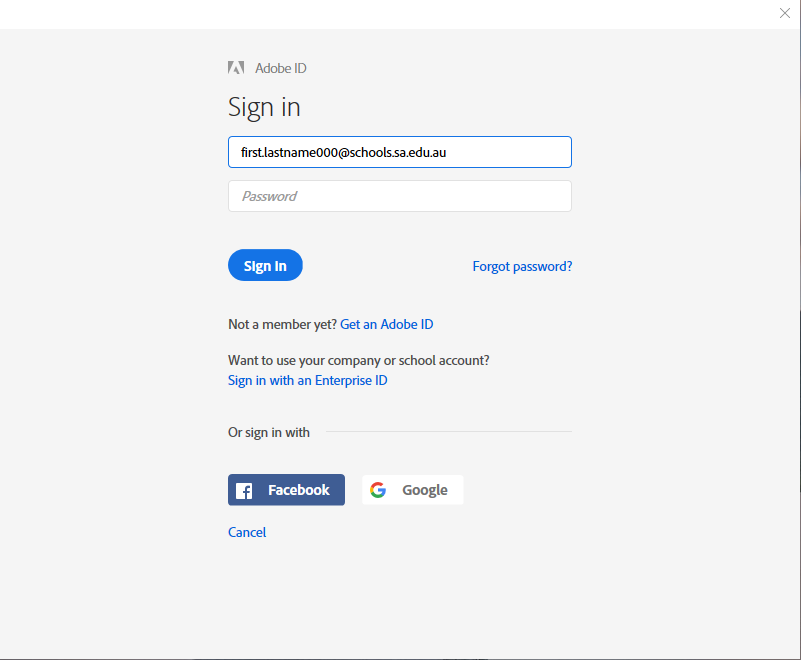Follow the Get an Adobe ID link
The height and width of the screenshot is (660, 801).
[387, 324]
